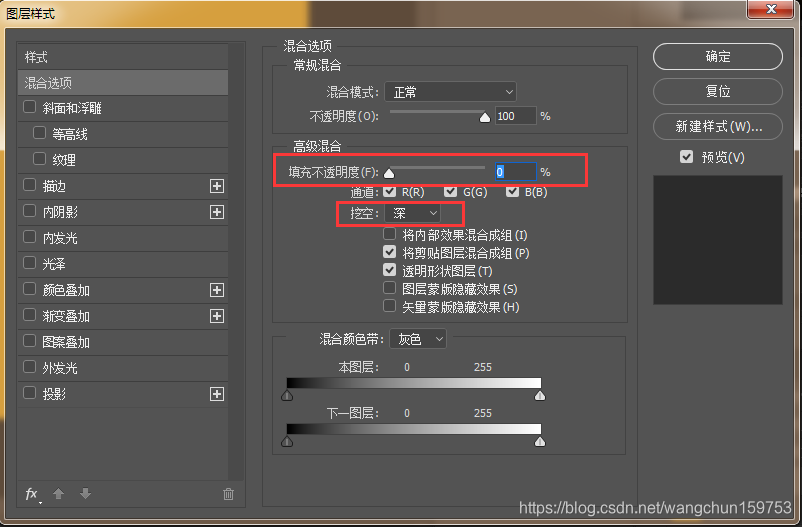
Task: Open the 挖空 dropdown set to 深
Action: 412,213
